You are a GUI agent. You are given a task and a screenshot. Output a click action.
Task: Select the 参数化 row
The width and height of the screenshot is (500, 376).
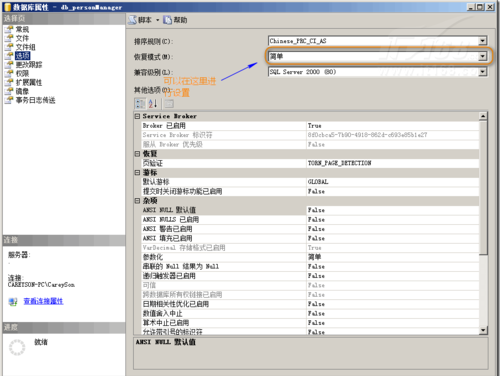[310, 257]
